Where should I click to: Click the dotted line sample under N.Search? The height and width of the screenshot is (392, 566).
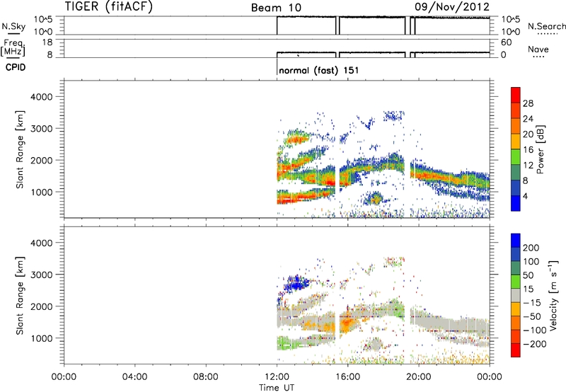(x=547, y=34)
